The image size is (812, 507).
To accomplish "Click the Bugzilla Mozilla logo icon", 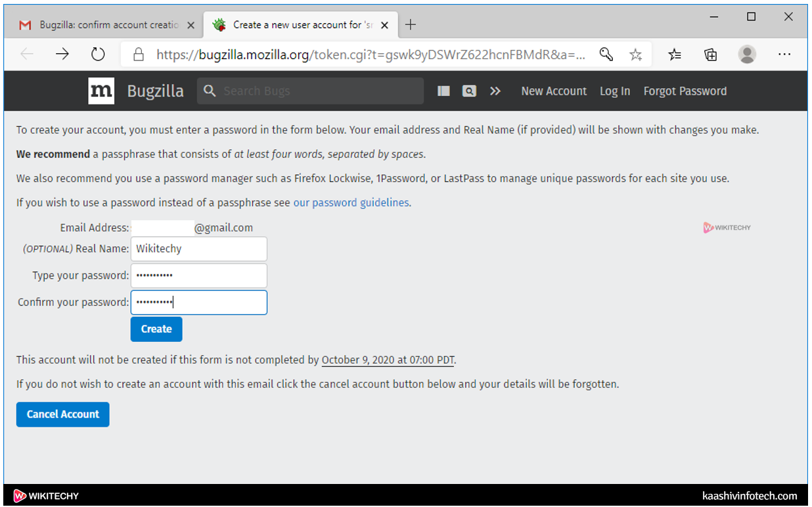I will point(101,91).
